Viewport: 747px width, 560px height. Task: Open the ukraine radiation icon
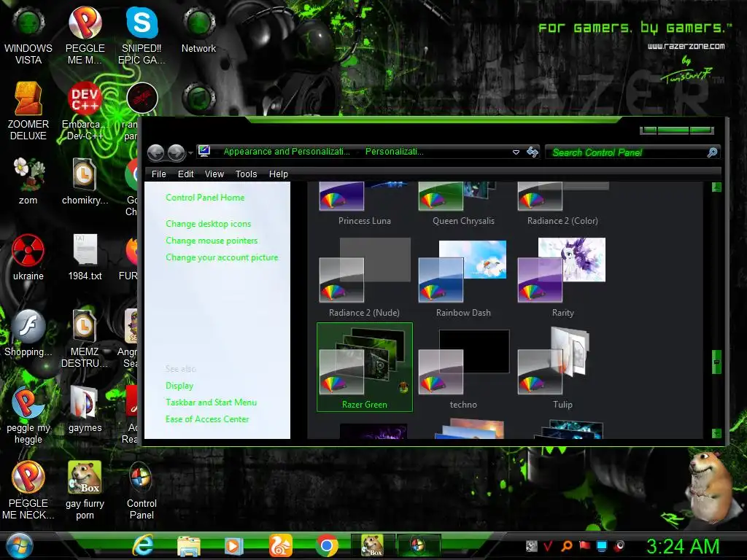coord(28,257)
